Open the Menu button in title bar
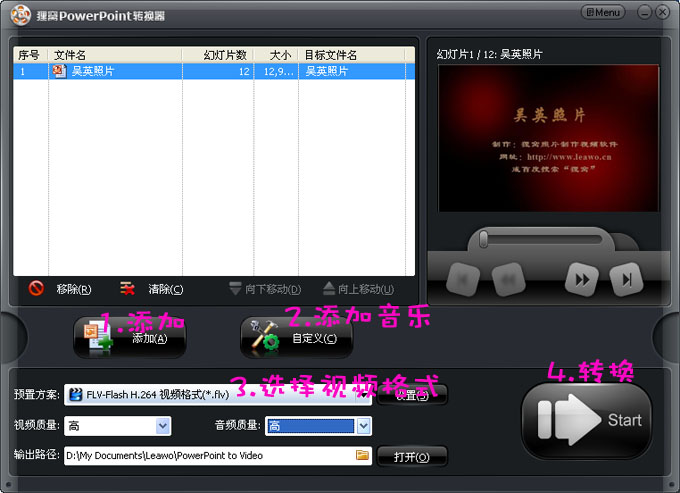680x493 pixels. tap(603, 13)
